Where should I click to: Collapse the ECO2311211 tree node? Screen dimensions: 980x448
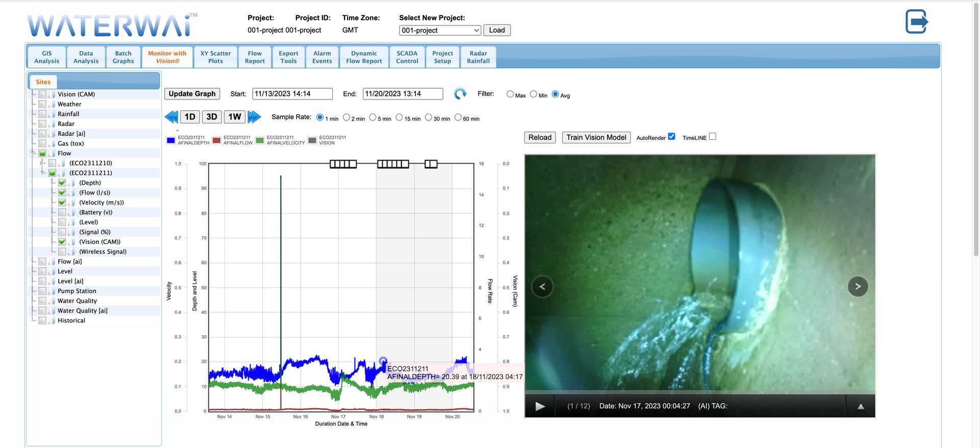(43, 173)
